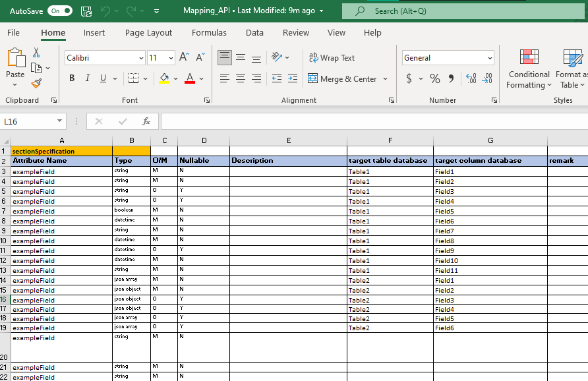Open the Formulas ribbon tab
The width and height of the screenshot is (588, 381).
pyautogui.click(x=209, y=33)
